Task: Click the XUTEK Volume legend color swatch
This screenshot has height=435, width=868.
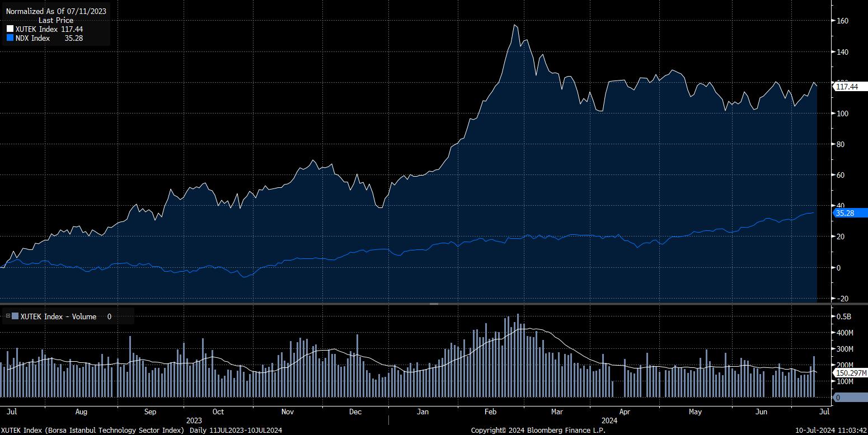Action: pos(16,316)
